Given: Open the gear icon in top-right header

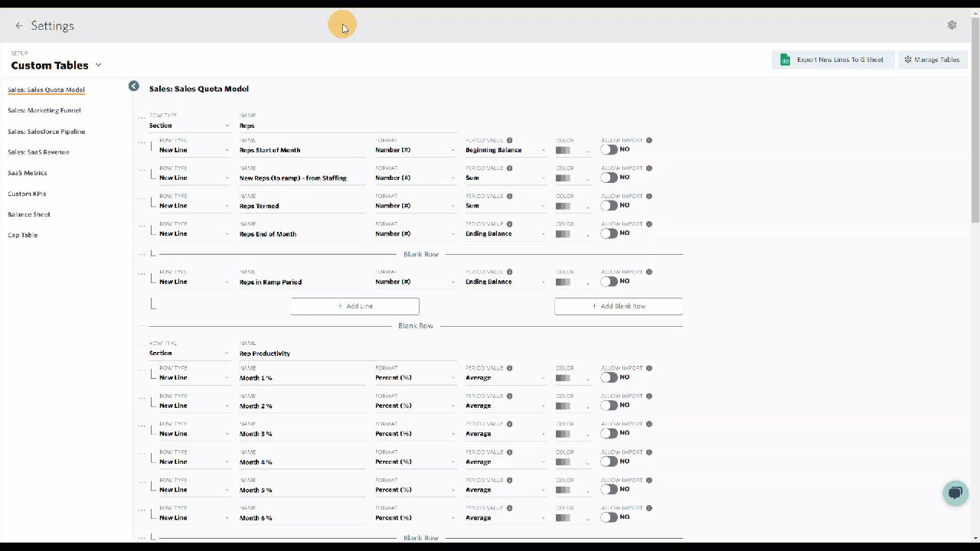Looking at the screenshot, I should 952,25.
